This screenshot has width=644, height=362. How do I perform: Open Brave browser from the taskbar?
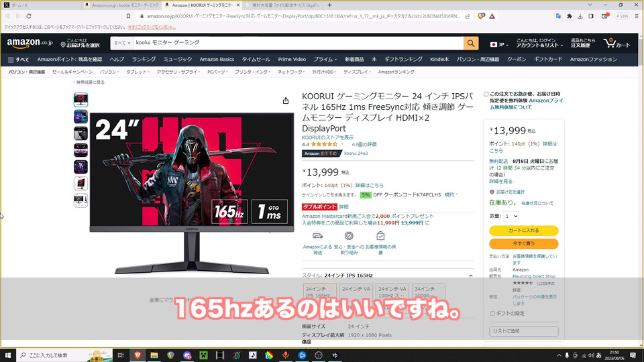[138, 355]
